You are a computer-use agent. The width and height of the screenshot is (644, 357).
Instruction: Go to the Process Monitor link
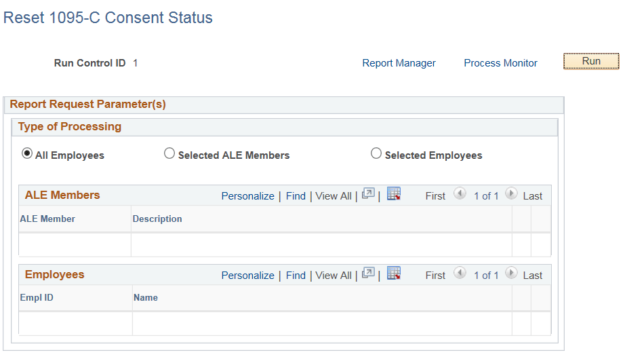point(500,63)
